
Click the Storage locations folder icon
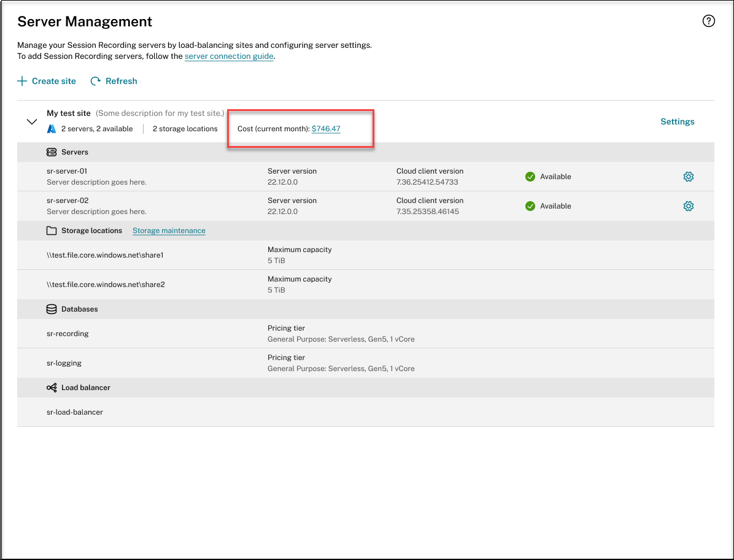52,231
